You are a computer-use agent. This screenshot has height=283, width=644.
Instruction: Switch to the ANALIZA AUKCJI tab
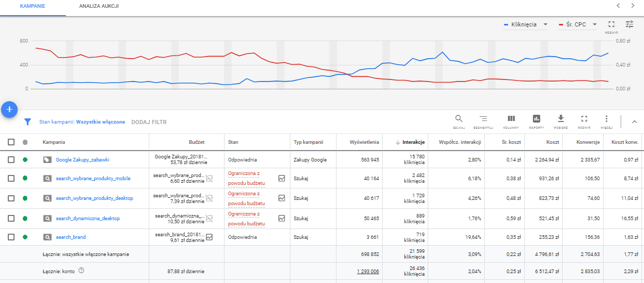(99, 7)
